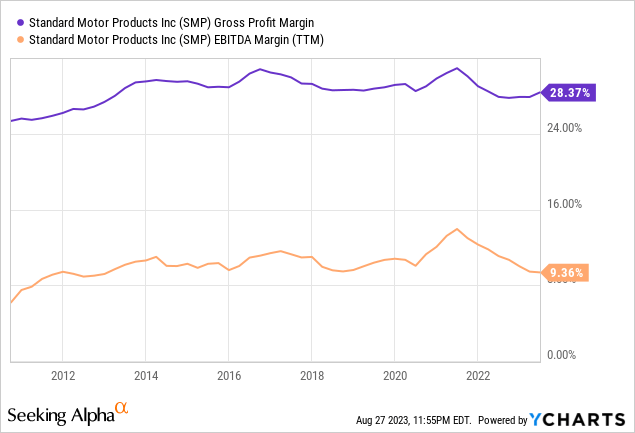Click the 9.36% orange value badge
Viewport: 635px width, 433px height.
click(565, 273)
